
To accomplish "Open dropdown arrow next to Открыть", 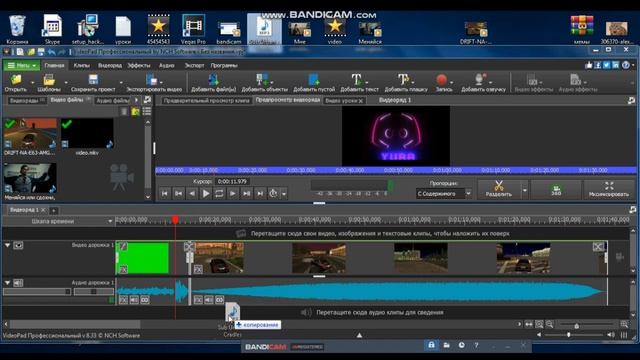I will (32, 83).
